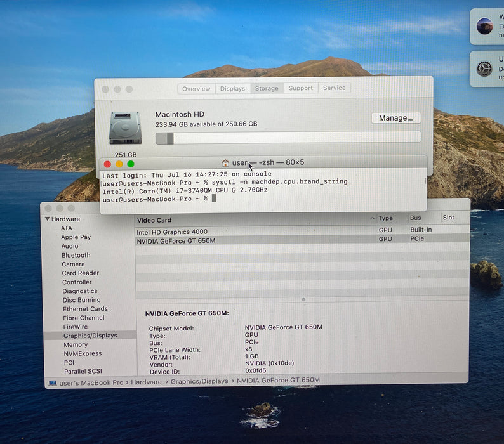Click the MacBook Pro icon in path bar

pos(53,383)
